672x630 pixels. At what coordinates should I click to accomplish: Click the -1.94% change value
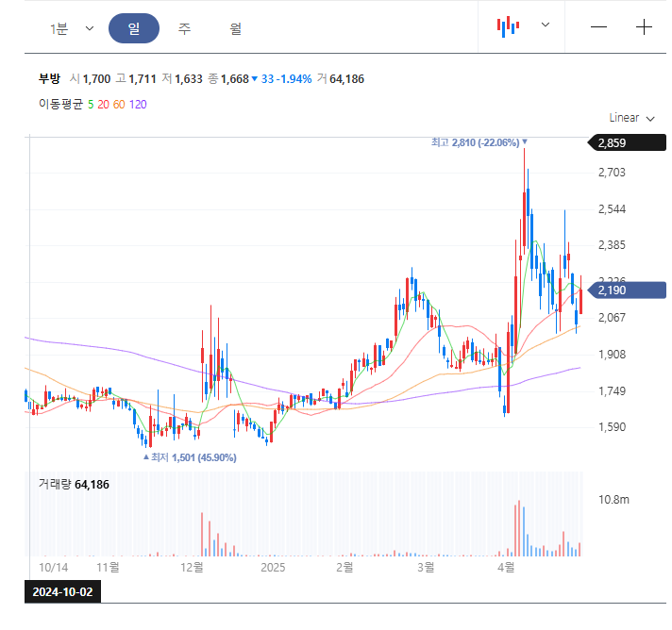pos(294,79)
